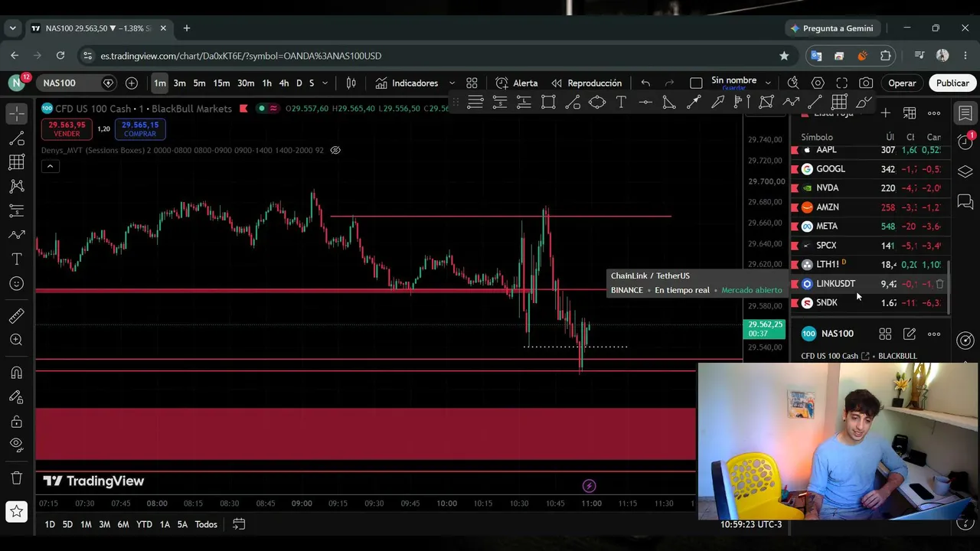The height and width of the screenshot is (551, 980).
Task: Select NVDA in the watchlist
Action: pyautogui.click(x=869, y=187)
